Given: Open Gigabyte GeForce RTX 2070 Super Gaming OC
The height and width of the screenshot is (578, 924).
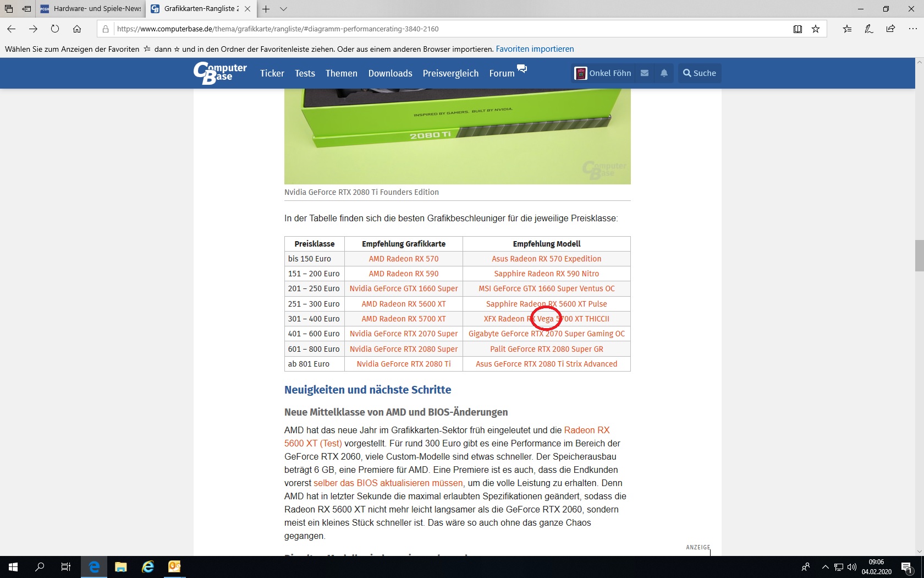Looking at the screenshot, I should (x=547, y=334).
